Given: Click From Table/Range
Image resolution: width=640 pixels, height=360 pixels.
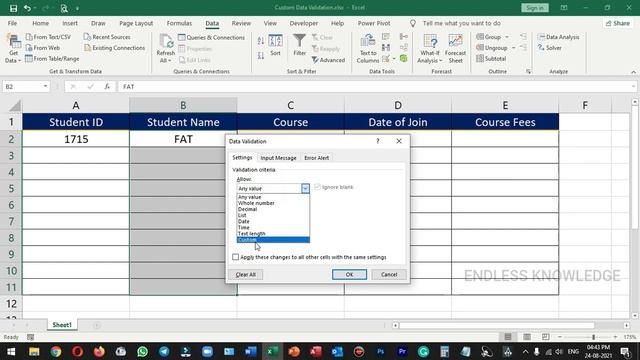Looking at the screenshot, I should pyautogui.click(x=52, y=59).
